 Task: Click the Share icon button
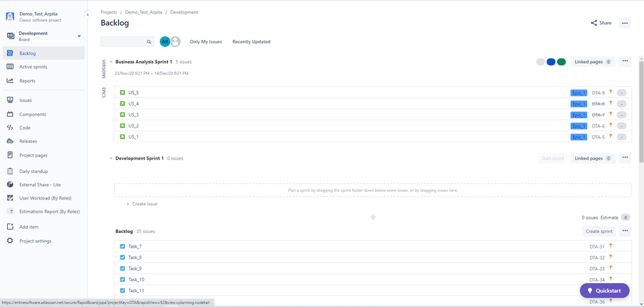[601, 23]
